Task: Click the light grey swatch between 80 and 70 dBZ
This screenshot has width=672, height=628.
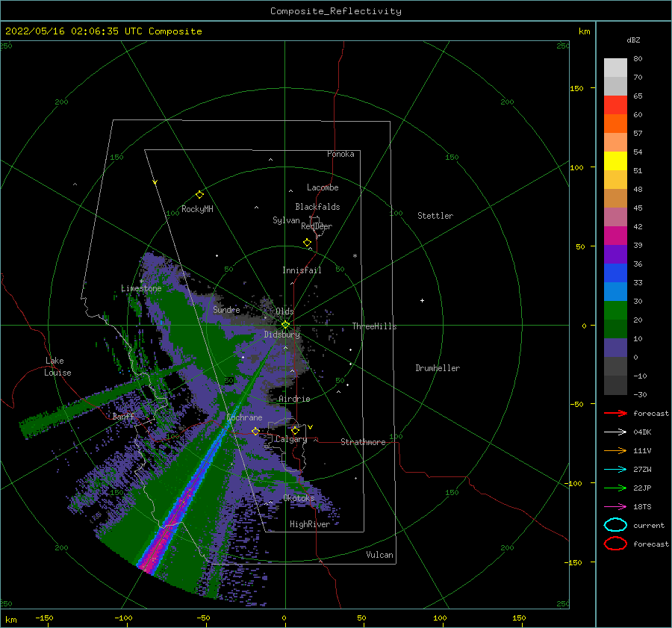Action: tap(615, 68)
